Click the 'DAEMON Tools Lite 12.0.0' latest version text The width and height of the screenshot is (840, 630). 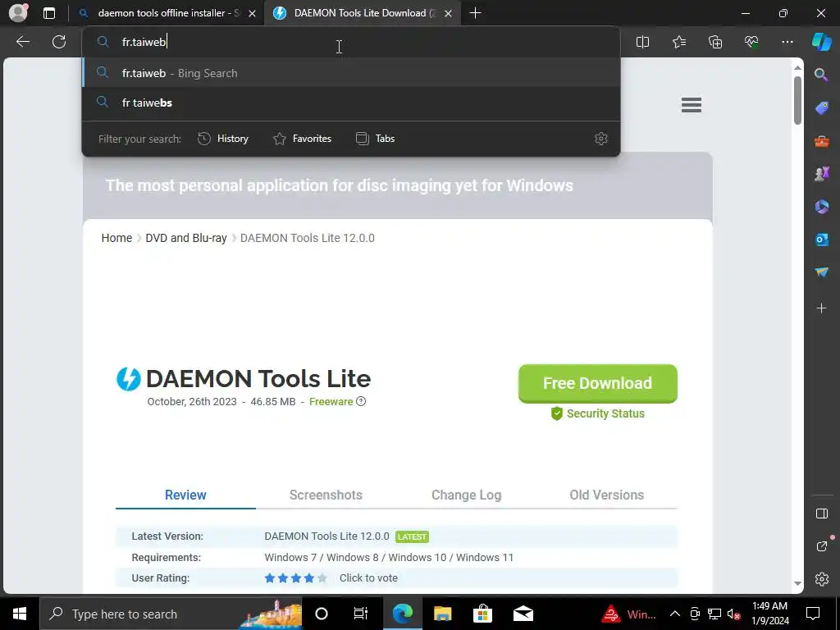tap(326, 536)
